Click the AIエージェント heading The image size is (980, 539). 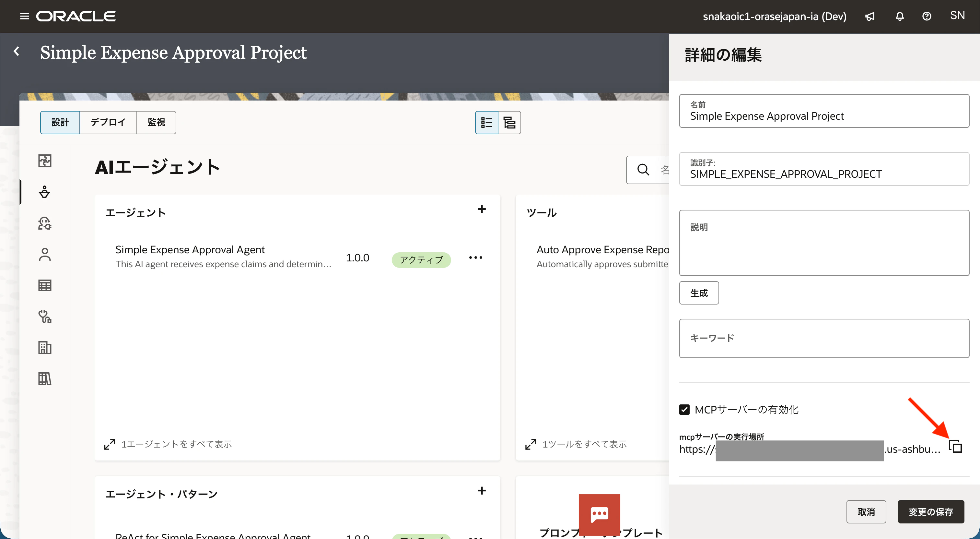[157, 167]
